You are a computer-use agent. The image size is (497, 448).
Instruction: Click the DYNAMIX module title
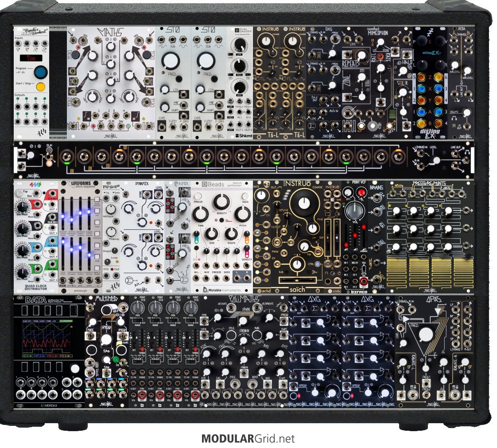coord(142,183)
